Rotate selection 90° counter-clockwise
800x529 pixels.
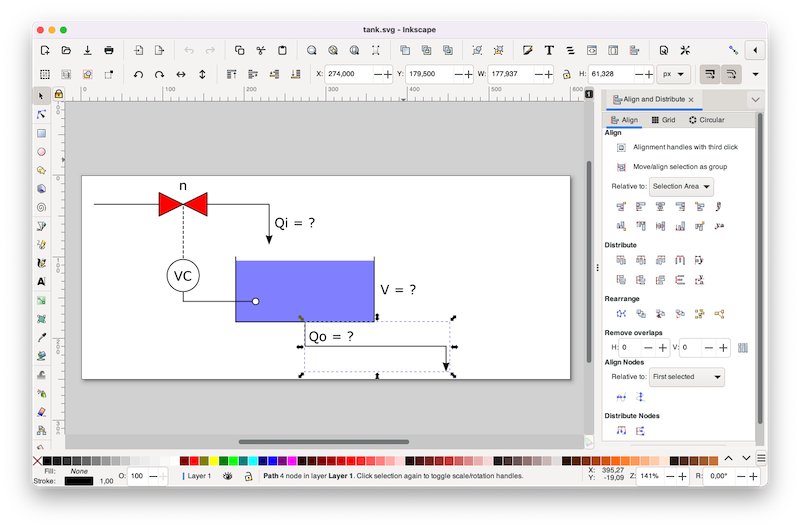tap(138, 74)
